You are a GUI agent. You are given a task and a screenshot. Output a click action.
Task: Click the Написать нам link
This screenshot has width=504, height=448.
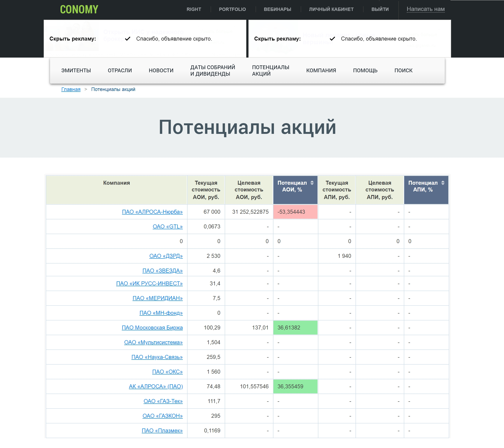[426, 9]
